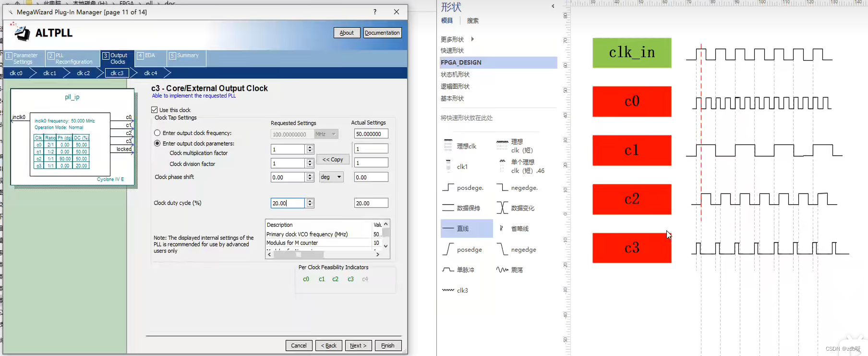Select the FPGA_DESIGN stencil category

[498, 62]
